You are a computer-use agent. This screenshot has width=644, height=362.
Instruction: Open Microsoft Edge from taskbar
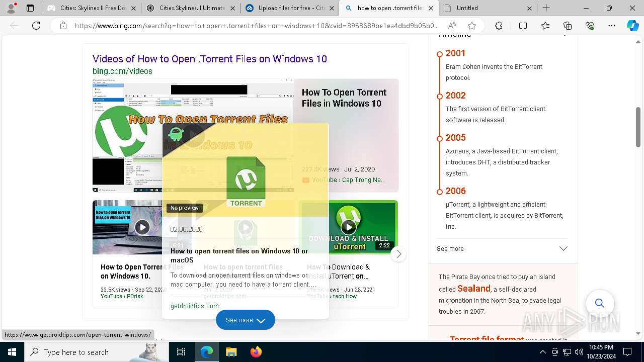pos(207,352)
